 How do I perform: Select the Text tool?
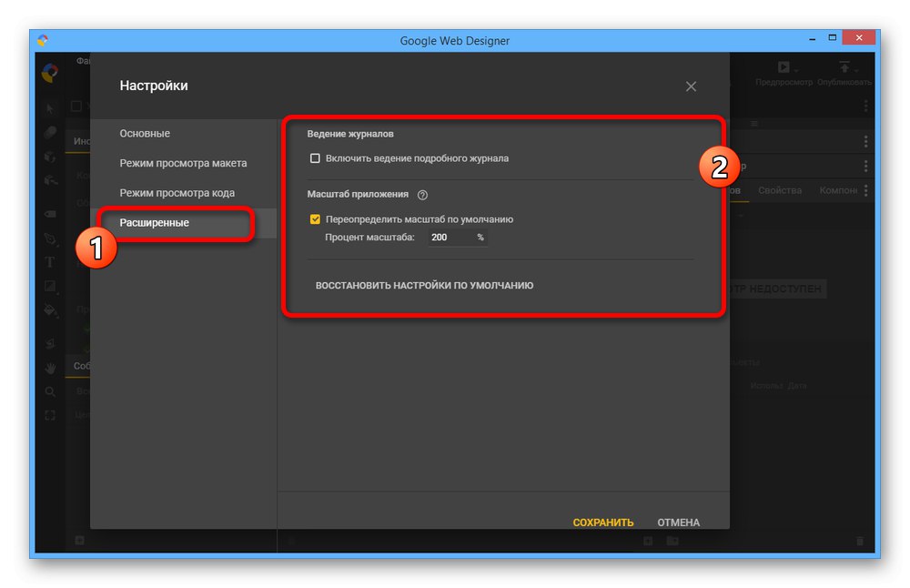tap(50, 262)
